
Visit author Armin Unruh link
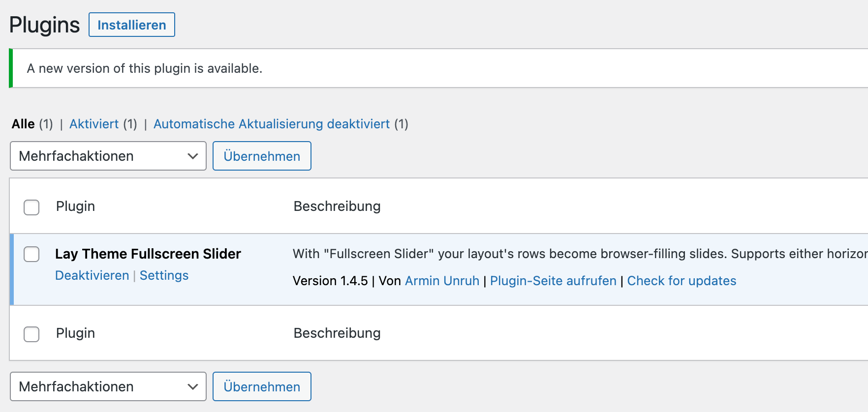(x=442, y=281)
